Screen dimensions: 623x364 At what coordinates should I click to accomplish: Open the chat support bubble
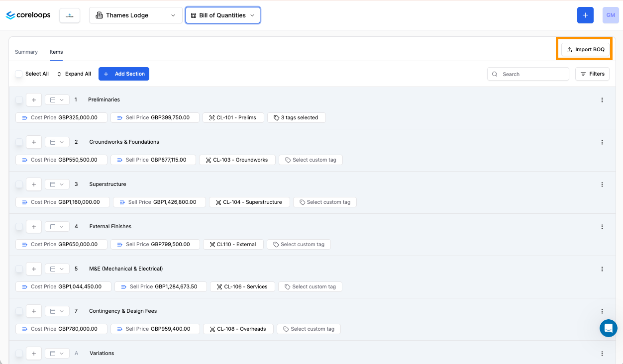pos(609,328)
